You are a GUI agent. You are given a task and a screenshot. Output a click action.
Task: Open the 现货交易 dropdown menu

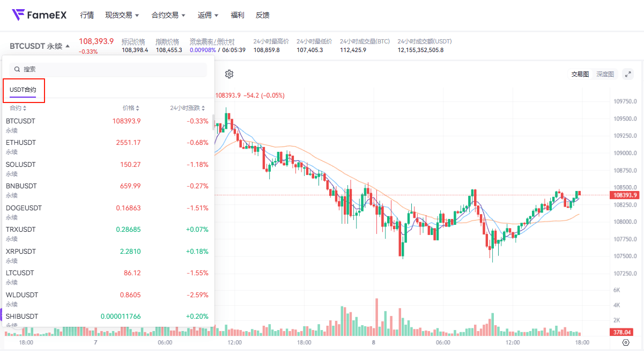click(122, 15)
